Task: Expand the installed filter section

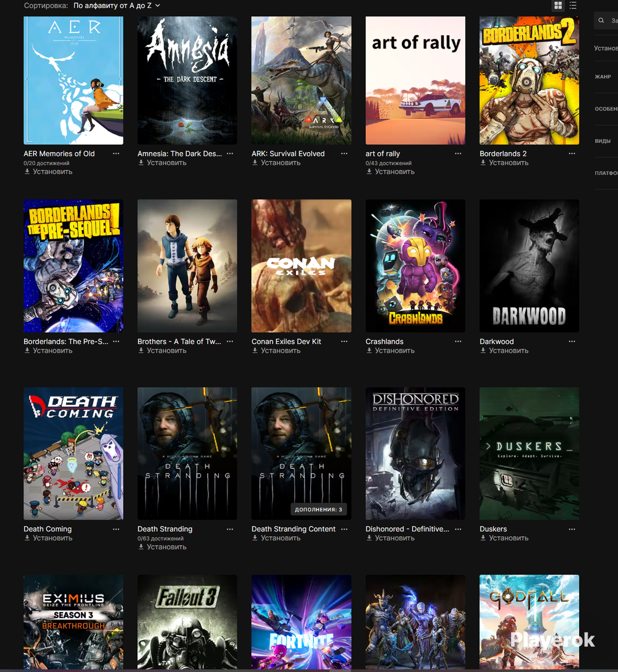Action: point(606,48)
